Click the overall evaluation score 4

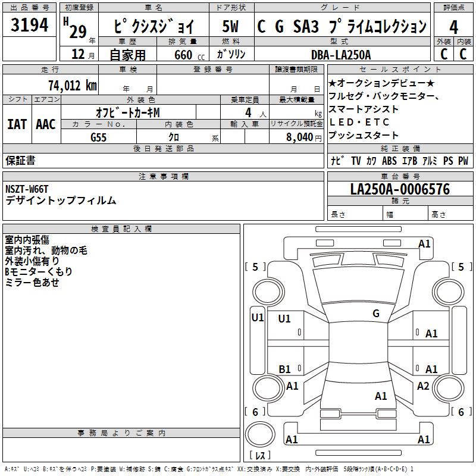pos(453,27)
